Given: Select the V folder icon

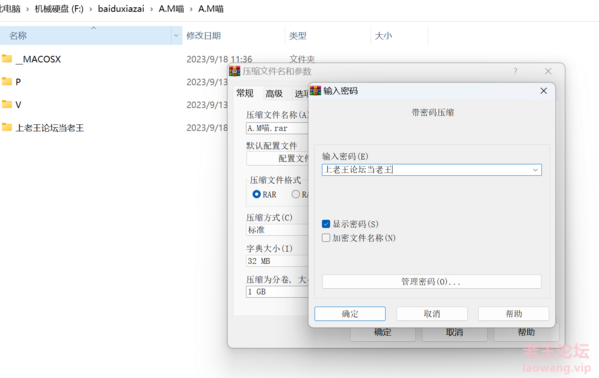Looking at the screenshot, I should coord(7,104).
